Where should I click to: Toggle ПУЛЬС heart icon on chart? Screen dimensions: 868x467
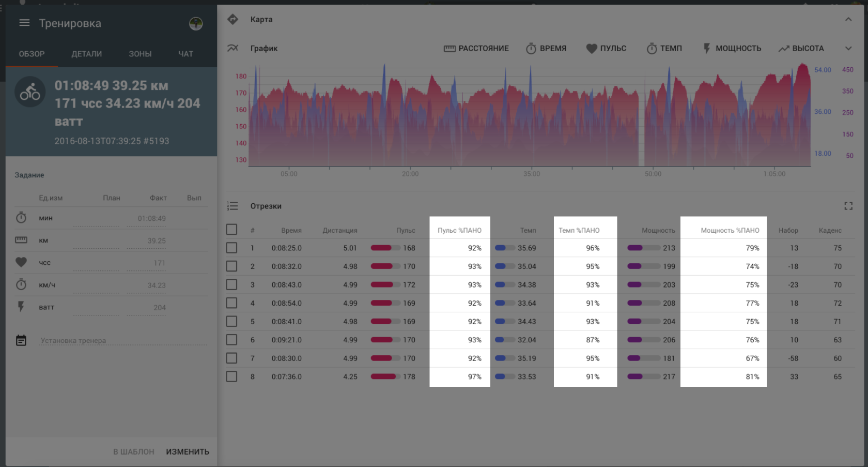point(592,49)
